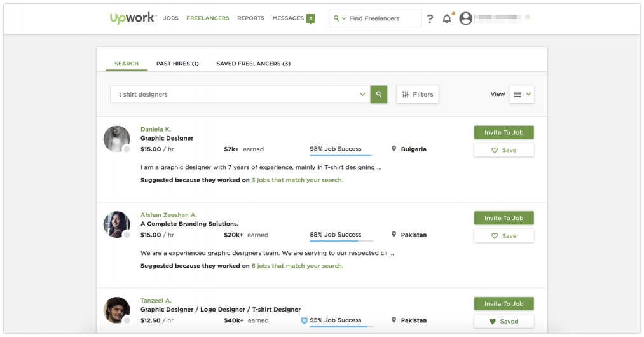Switch to Past Hires (1) tab
This screenshot has height=337, width=644.
177,64
